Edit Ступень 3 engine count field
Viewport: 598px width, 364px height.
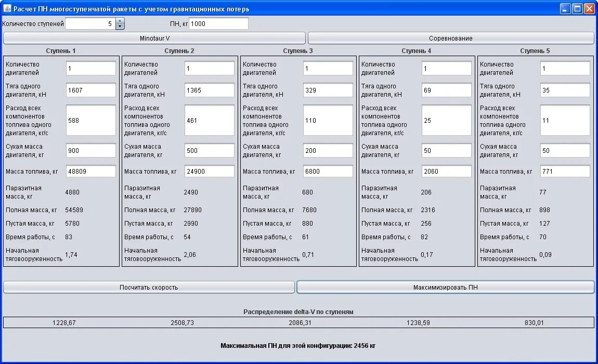(x=328, y=68)
